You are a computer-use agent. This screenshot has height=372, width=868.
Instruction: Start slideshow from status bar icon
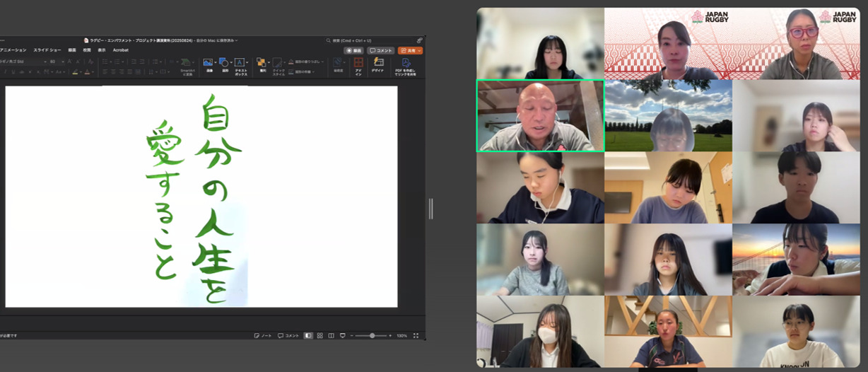(342, 335)
